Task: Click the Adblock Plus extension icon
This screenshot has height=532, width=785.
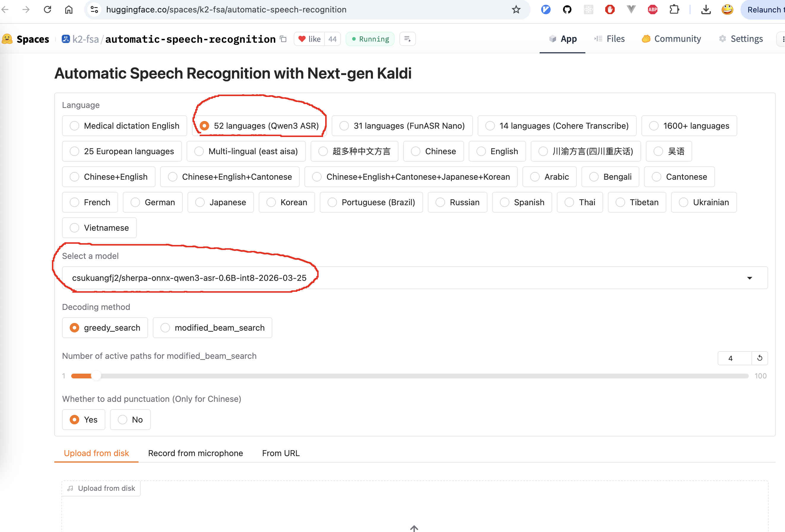Action: point(652,9)
